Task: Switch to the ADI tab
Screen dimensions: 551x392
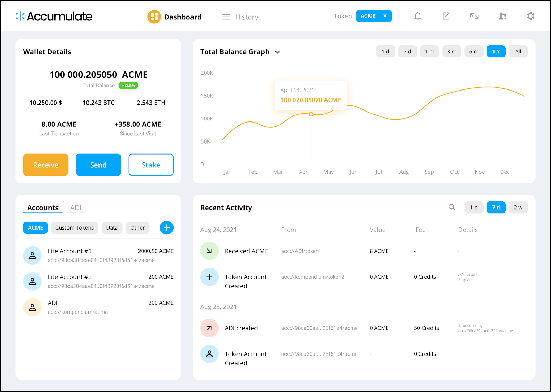Action: click(x=76, y=208)
